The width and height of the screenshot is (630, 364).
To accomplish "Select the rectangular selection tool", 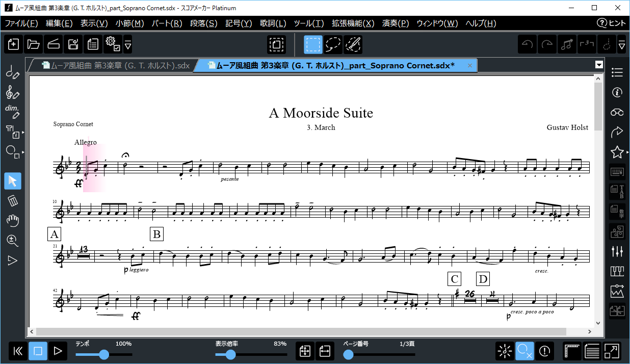I will pos(313,45).
